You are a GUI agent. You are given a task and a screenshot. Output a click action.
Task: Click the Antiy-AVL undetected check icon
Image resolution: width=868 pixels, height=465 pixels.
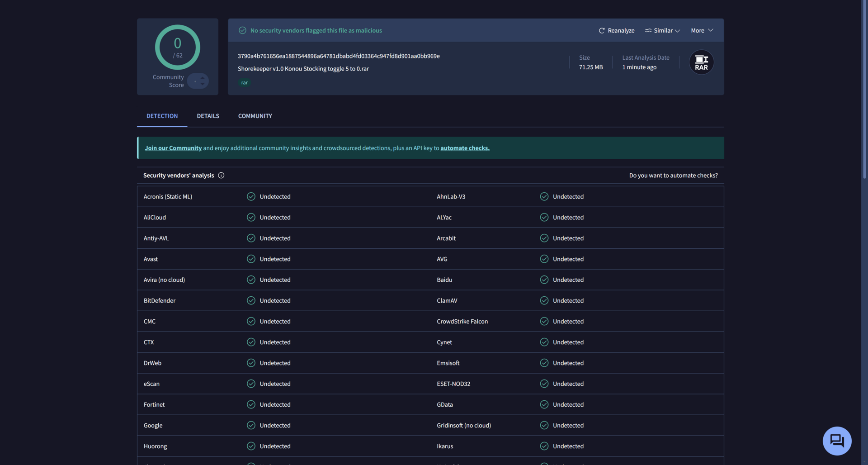[251, 238]
